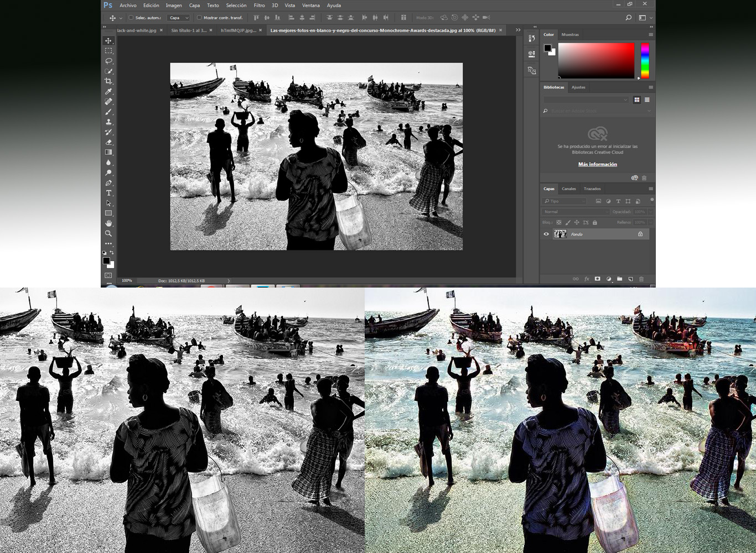Open the Normal blend mode dropdown
This screenshot has width=756, height=553.
tap(576, 212)
